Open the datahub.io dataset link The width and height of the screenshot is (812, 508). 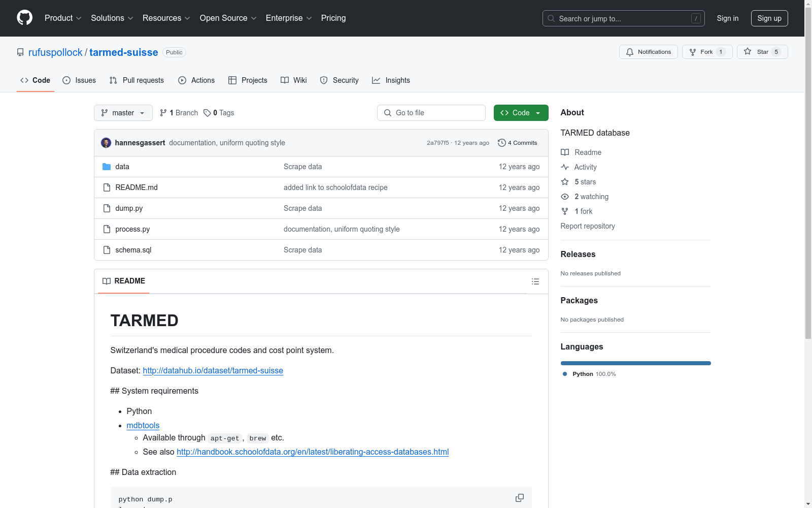(x=213, y=371)
